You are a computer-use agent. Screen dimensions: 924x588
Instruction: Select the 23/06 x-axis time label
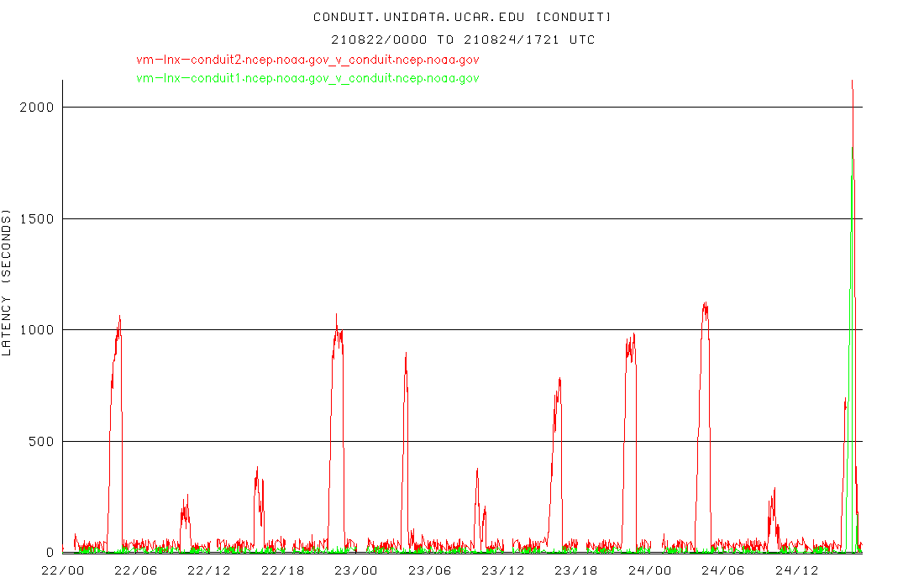click(x=430, y=570)
